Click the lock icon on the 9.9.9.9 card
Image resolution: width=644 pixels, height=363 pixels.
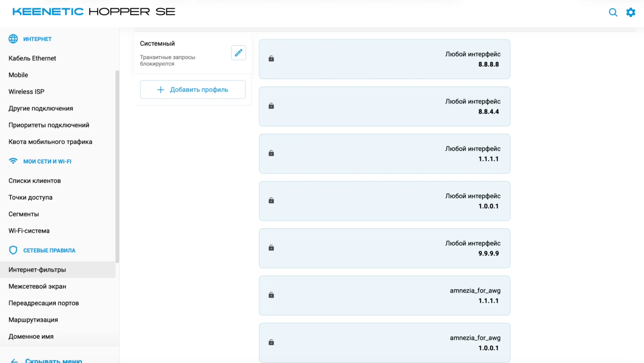(x=271, y=248)
